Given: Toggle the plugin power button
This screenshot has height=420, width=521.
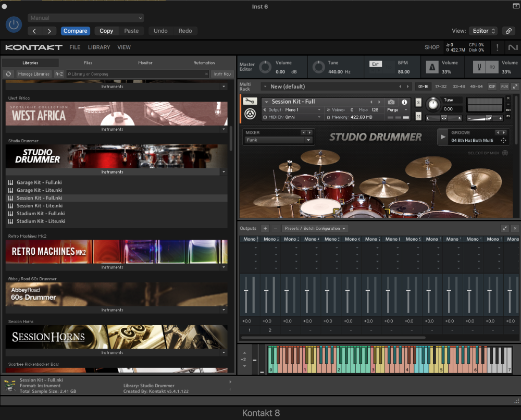Looking at the screenshot, I should tap(14, 24).
